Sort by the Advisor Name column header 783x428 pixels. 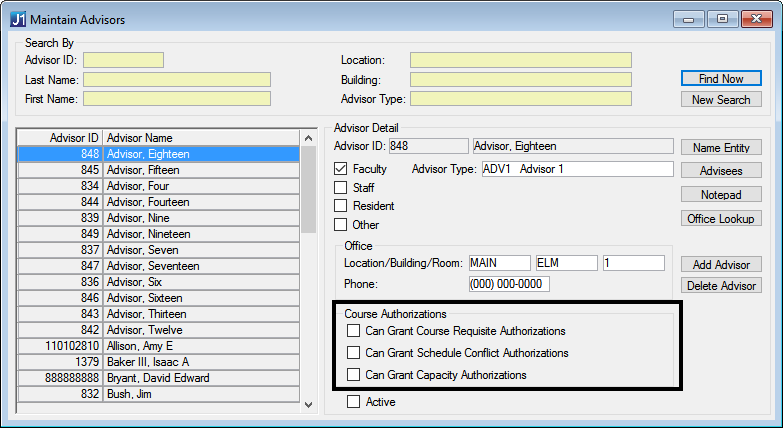(x=200, y=138)
